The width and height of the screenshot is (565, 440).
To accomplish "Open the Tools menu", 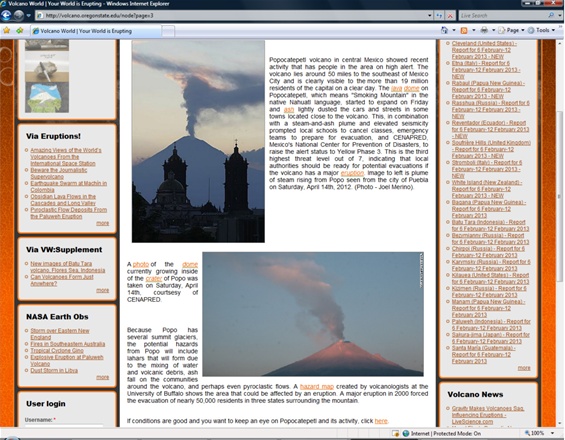I will [x=542, y=31].
